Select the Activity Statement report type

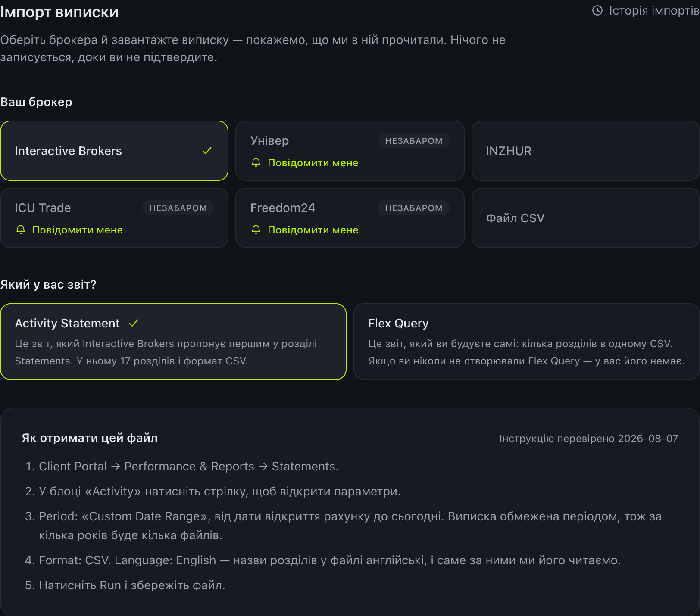coord(173,342)
